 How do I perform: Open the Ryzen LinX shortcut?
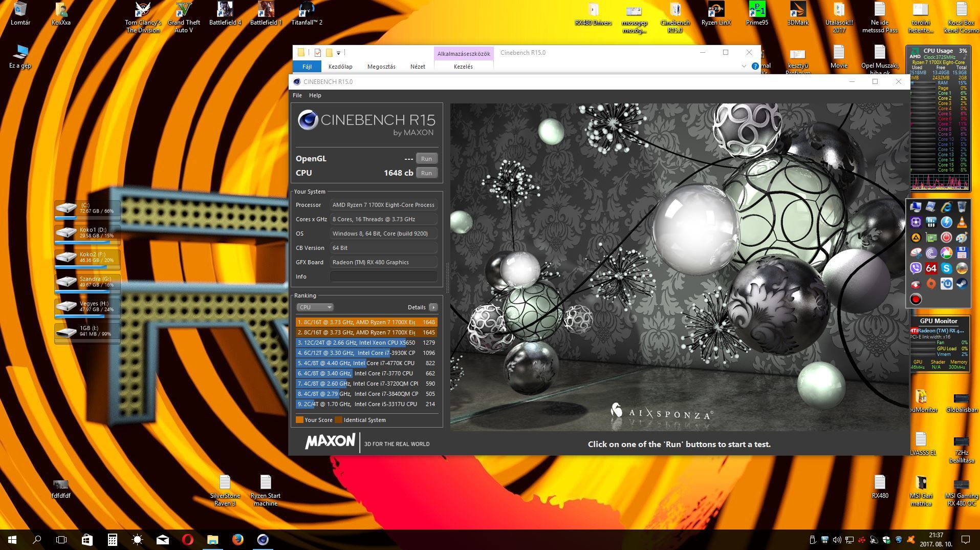click(x=716, y=14)
